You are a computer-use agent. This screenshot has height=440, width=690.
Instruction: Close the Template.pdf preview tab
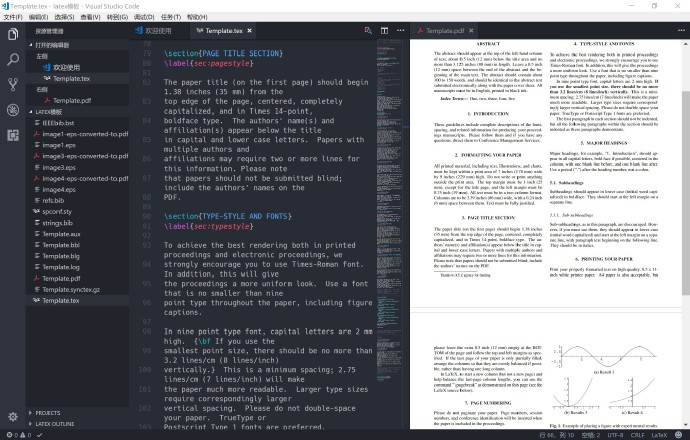point(471,30)
